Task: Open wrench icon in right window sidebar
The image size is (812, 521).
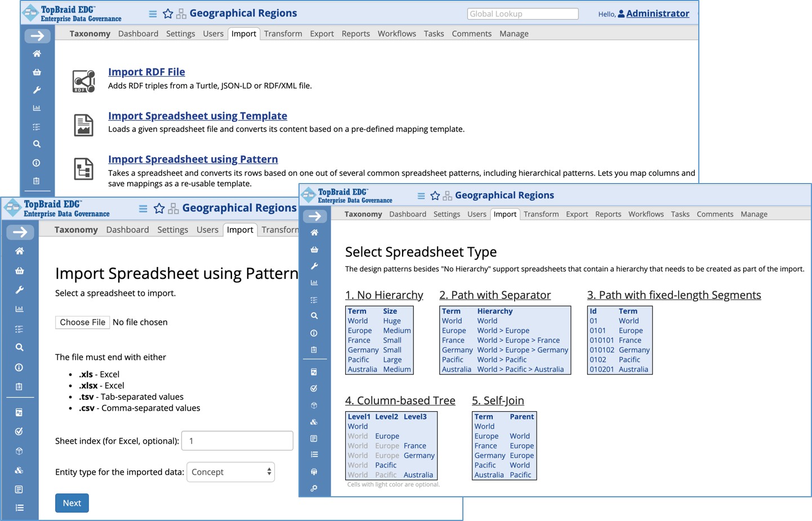Action: click(314, 266)
